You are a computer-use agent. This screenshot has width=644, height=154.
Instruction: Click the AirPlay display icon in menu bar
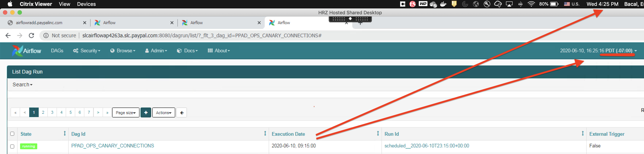coord(509,4)
